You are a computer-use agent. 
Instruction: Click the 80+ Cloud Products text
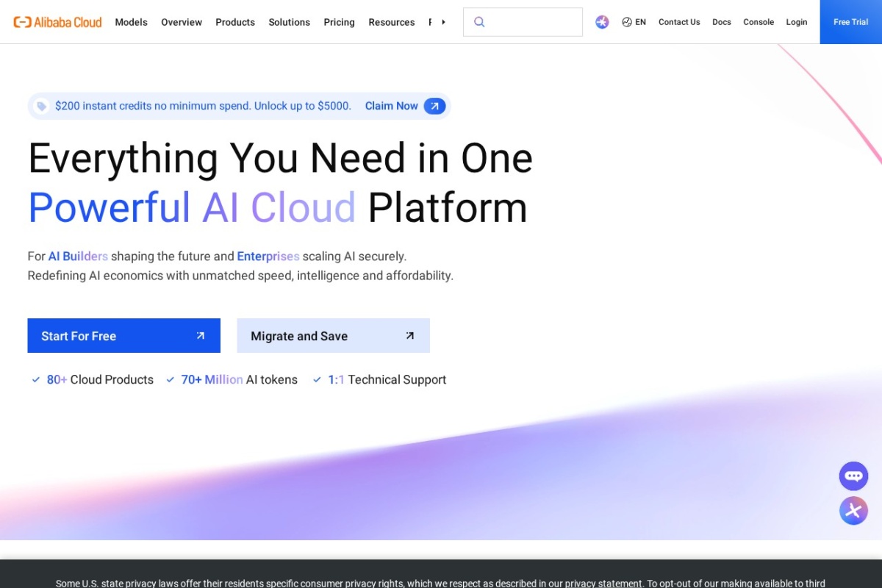coord(100,380)
